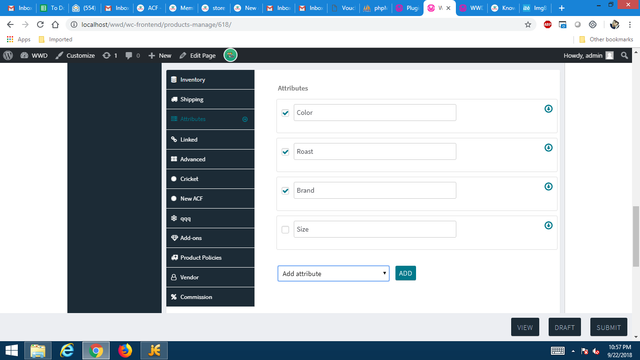
Task: Open a new browser tab
Action: pyautogui.click(x=562, y=8)
